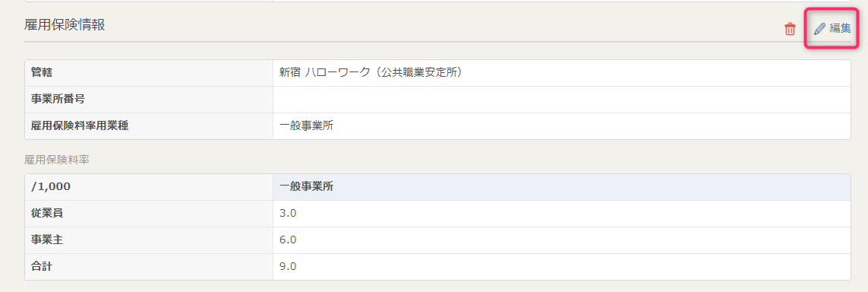Image resolution: width=868 pixels, height=292 pixels.
Task: Click the 9.0 total rate value
Action: click(288, 266)
